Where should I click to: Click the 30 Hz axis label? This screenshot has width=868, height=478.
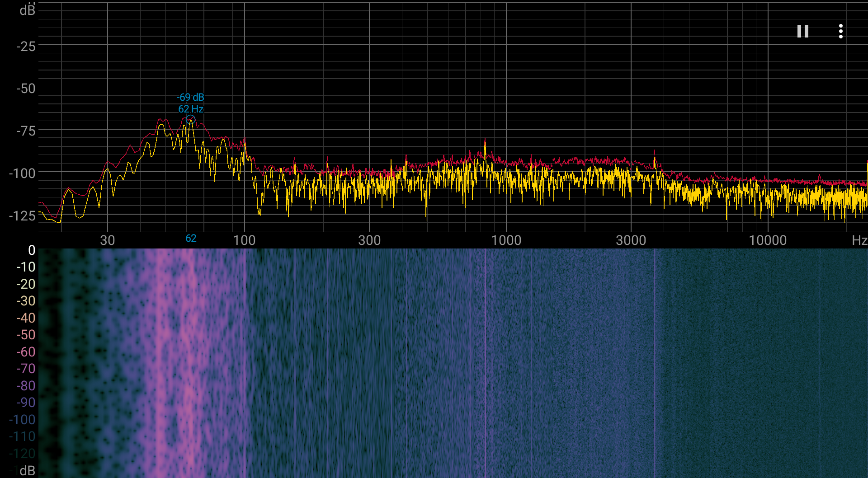coord(108,240)
